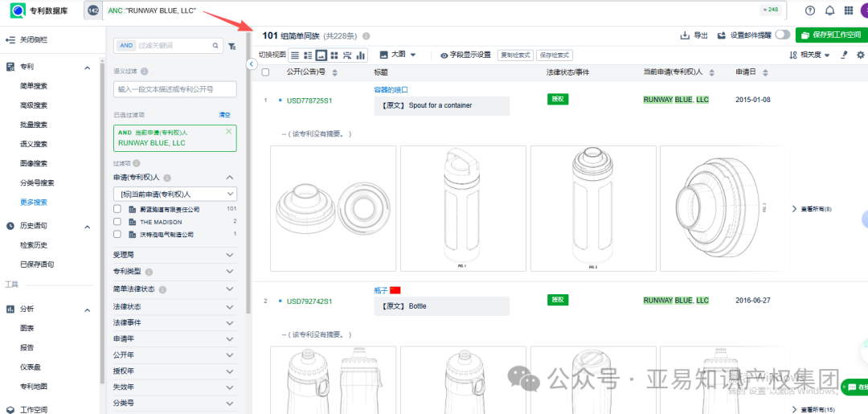This screenshot has width=868, height=414.
Task: Check the select-all results checkbox
Action: [x=266, y=72]
